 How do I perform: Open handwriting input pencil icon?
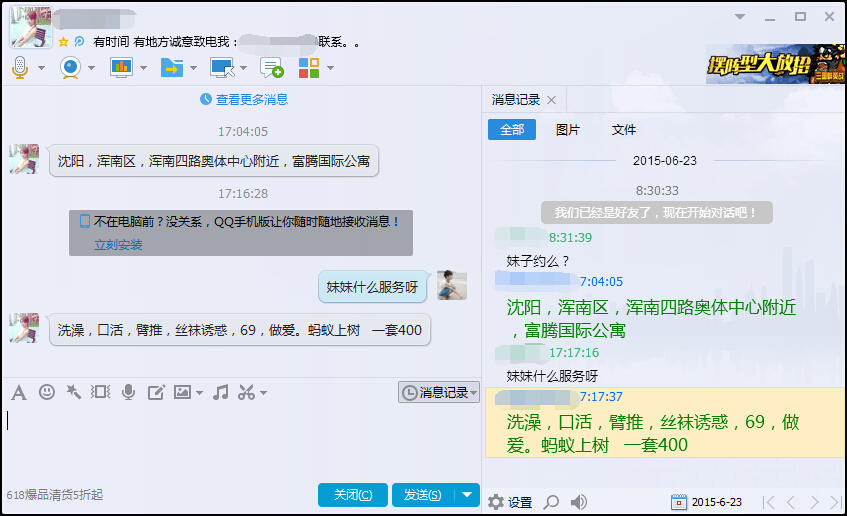pos(156,392)
